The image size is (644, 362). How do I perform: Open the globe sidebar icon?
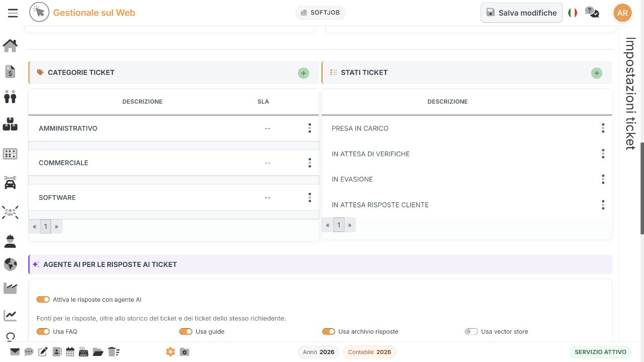coord(10,264)
